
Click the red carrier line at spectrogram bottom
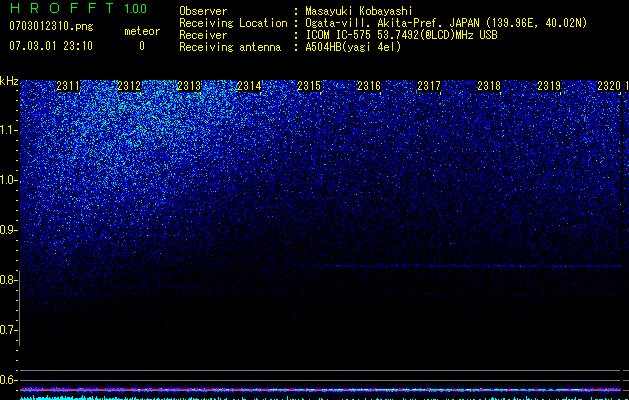tap(320, 390)
